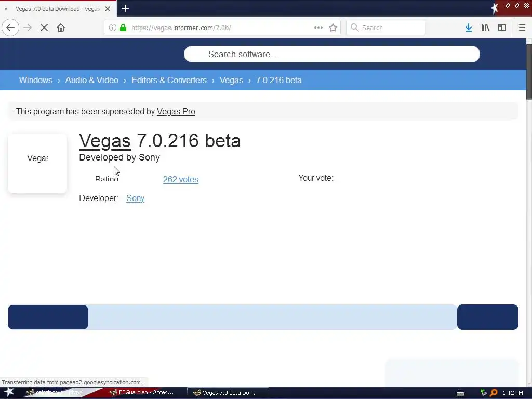532x399 pixels.
Task: Click the 7.0.216 beta breadcrumb
Action: pyautogui.click(x=278, y=80)
